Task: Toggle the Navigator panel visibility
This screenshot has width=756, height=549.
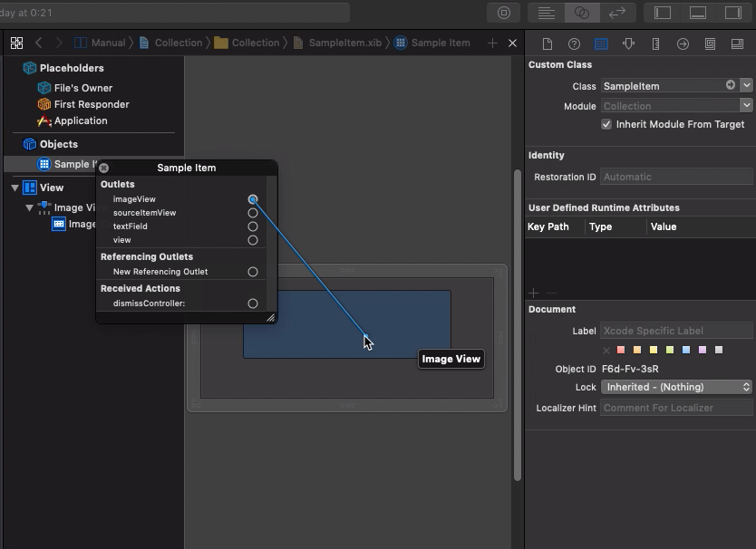Action: [x=663, y=13]
